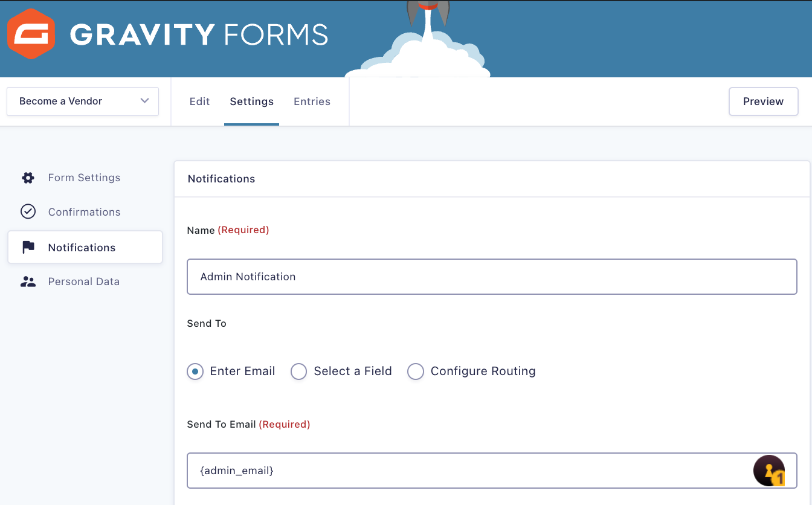Image resolution: width=812 pixels, height=505 pixels.
Task: Click the Personal Data people icon
Action: [x=28, y=281]
